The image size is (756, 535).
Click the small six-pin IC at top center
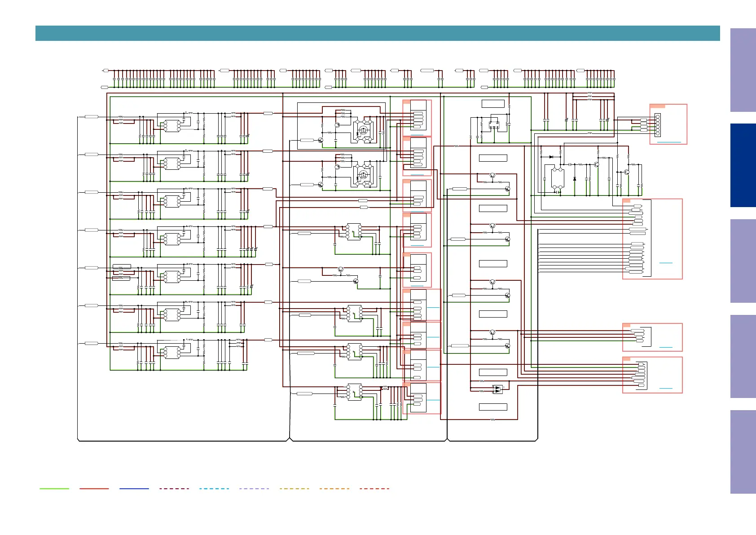(494, 124)
